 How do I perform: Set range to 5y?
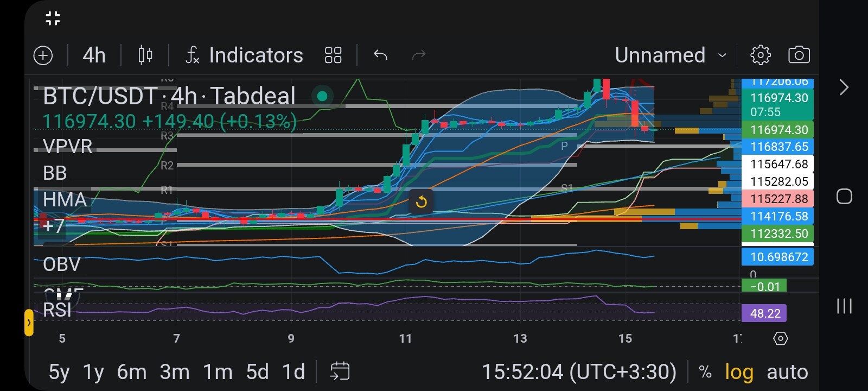point(59,372)
